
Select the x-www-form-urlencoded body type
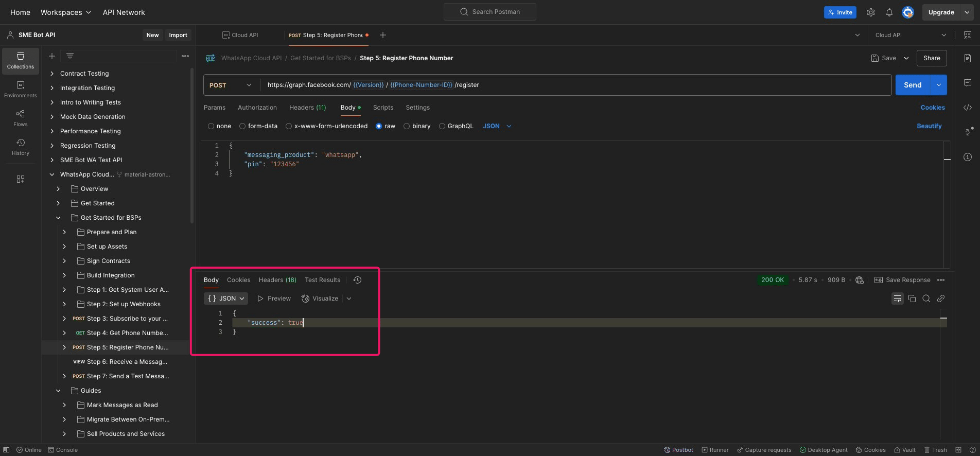(x=289, y=126)
